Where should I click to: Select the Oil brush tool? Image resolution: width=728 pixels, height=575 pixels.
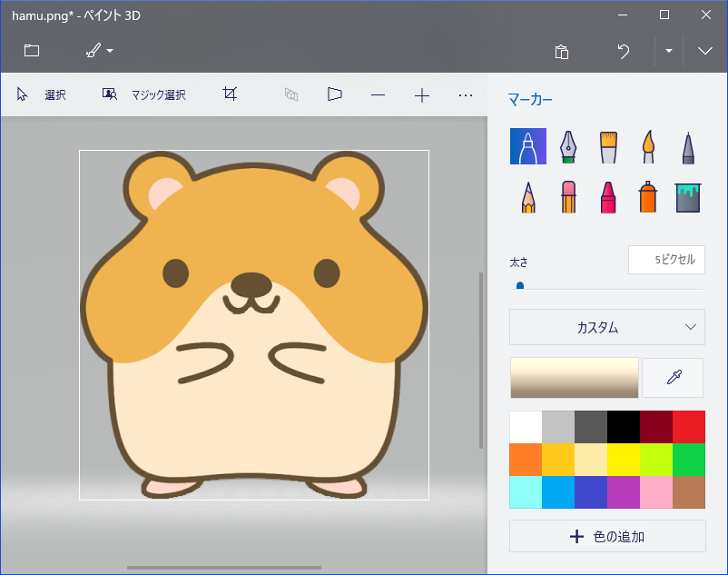click(608, 147)
